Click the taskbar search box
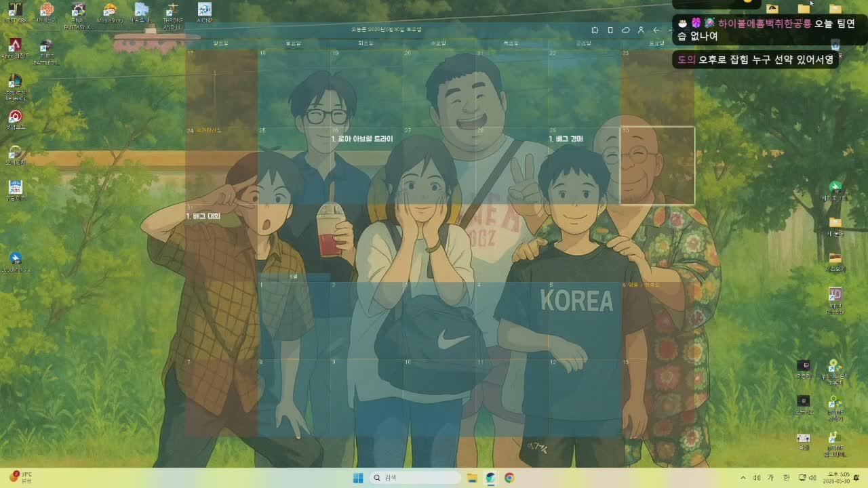This screenshot has height=488, width=868. (416, 478)
